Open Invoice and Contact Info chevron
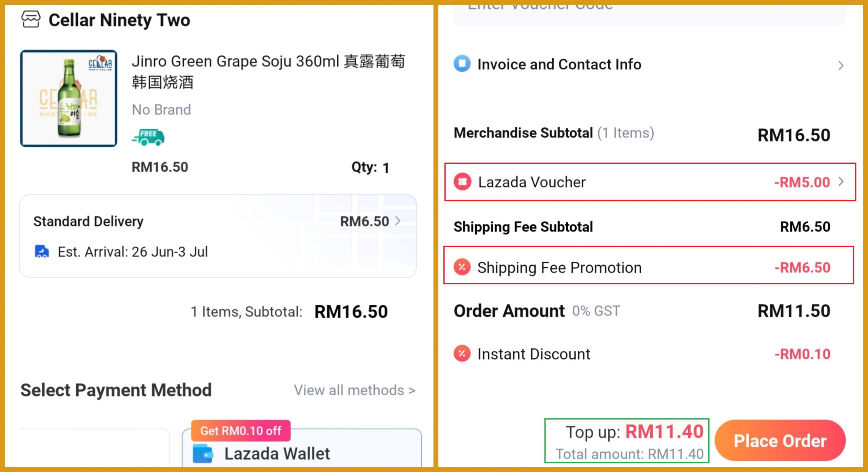This screenshot has width=868, height=472. [841, 65]
